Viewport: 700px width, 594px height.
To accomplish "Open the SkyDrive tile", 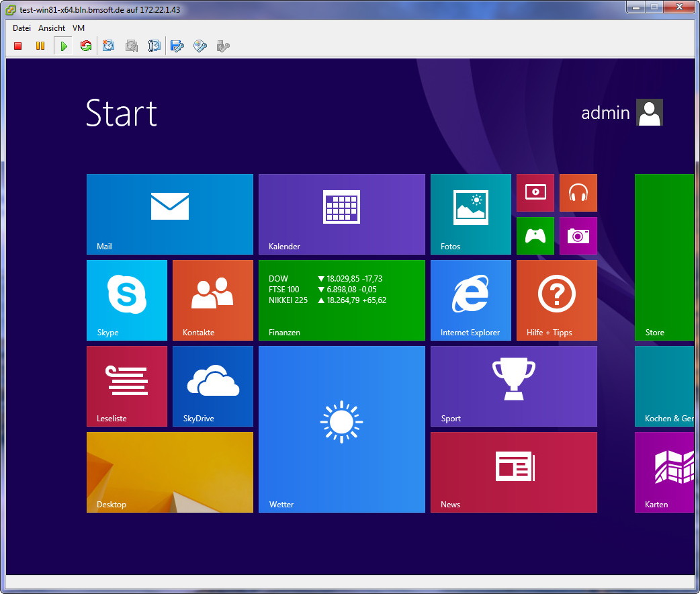I will point(213,386).
